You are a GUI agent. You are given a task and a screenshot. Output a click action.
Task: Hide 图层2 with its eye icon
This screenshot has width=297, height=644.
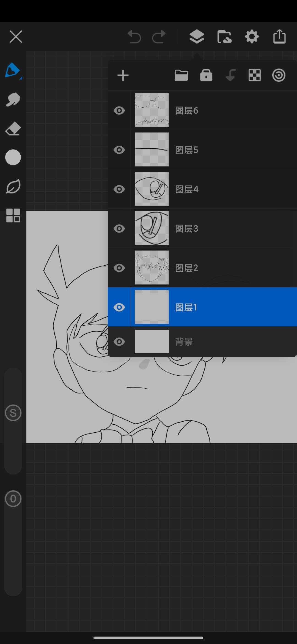(119, 268)
